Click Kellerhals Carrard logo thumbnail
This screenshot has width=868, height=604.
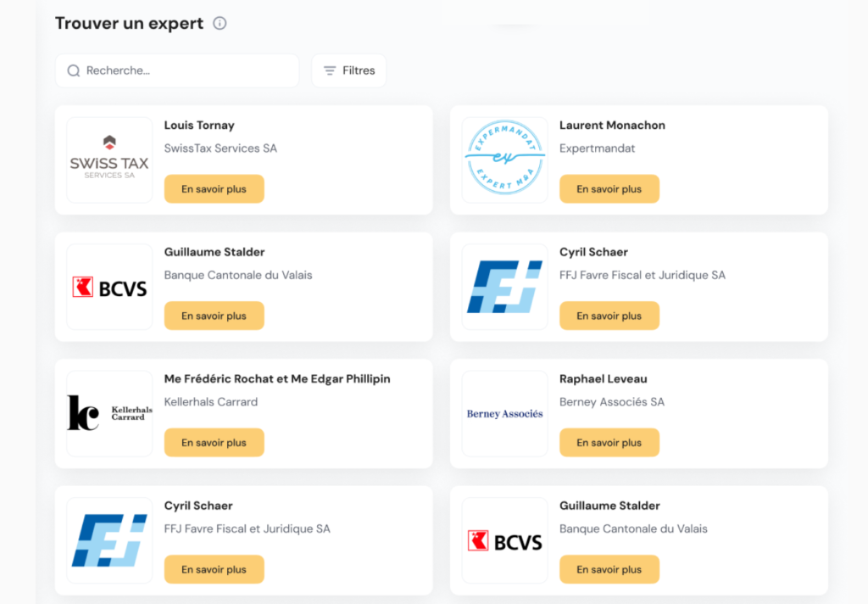(x=109, y=413)
